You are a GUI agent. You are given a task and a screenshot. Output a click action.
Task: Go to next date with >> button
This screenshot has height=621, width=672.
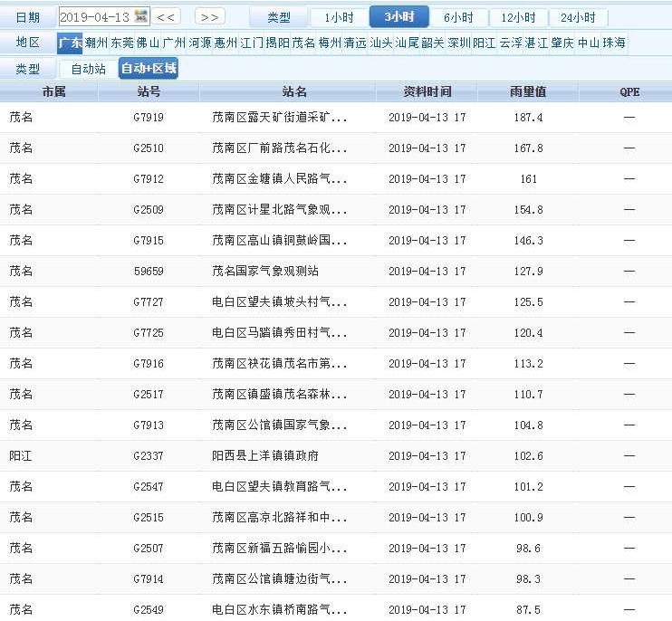(209, 17)
